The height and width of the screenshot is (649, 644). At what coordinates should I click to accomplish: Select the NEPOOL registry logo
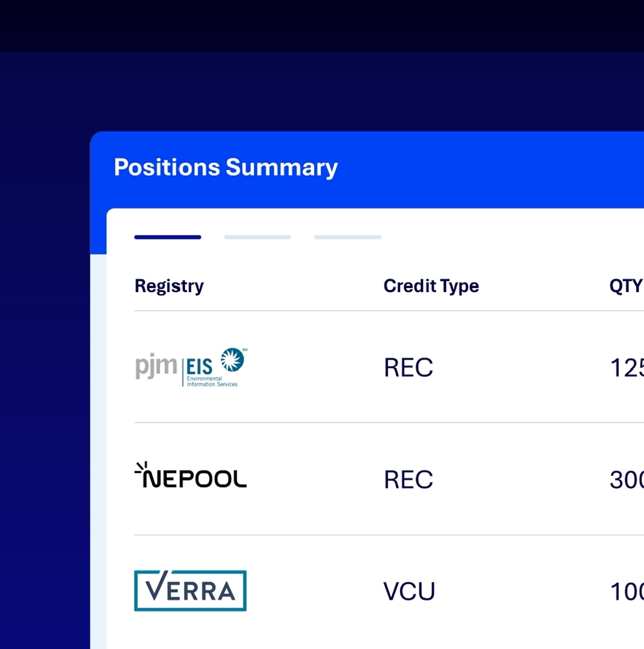tap(190, 476)
